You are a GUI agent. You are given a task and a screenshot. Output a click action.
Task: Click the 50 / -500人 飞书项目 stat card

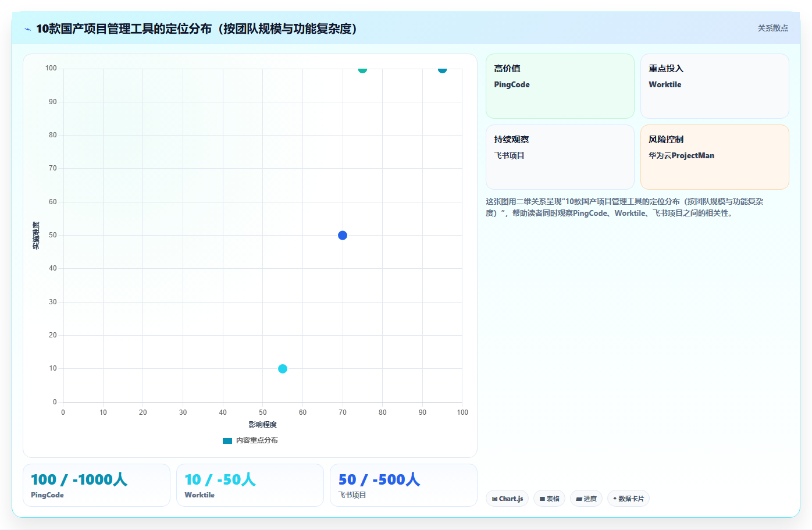click(404, 485)
